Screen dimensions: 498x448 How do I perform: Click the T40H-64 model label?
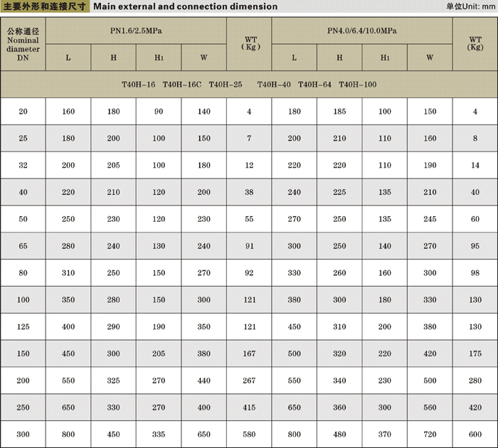pyautogui.click(x=314, y=85)
